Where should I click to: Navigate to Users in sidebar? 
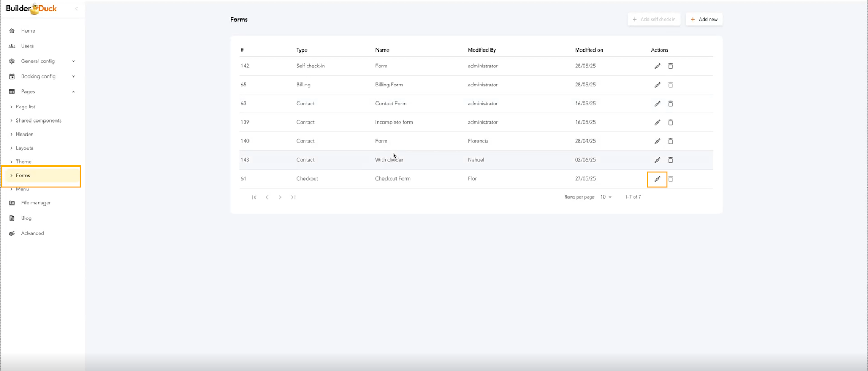pos(27,46)
